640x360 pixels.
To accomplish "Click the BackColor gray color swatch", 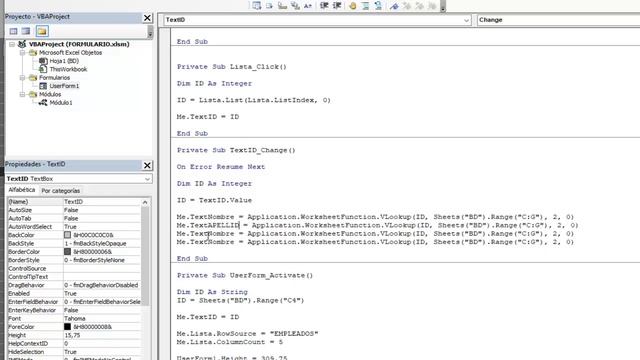I will click(x=67, y=235).
